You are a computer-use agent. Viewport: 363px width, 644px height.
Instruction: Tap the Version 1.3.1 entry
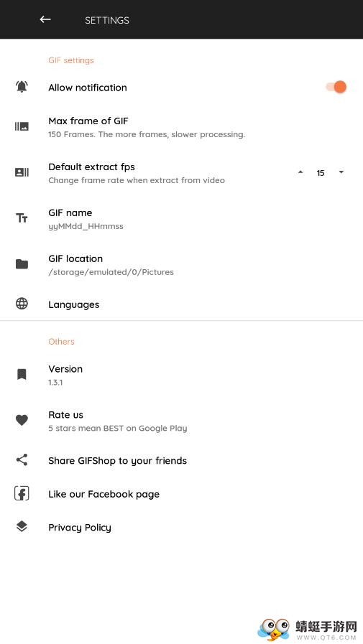(x=181, y=375)
